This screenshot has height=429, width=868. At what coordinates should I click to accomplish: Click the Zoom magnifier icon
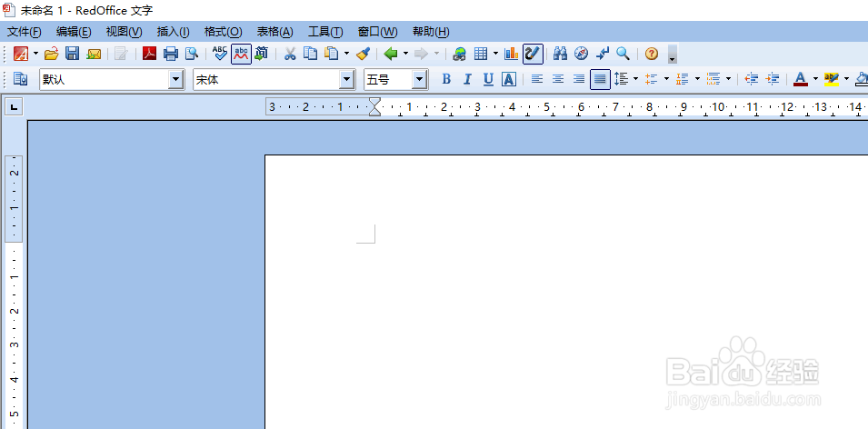coord(624,54)
